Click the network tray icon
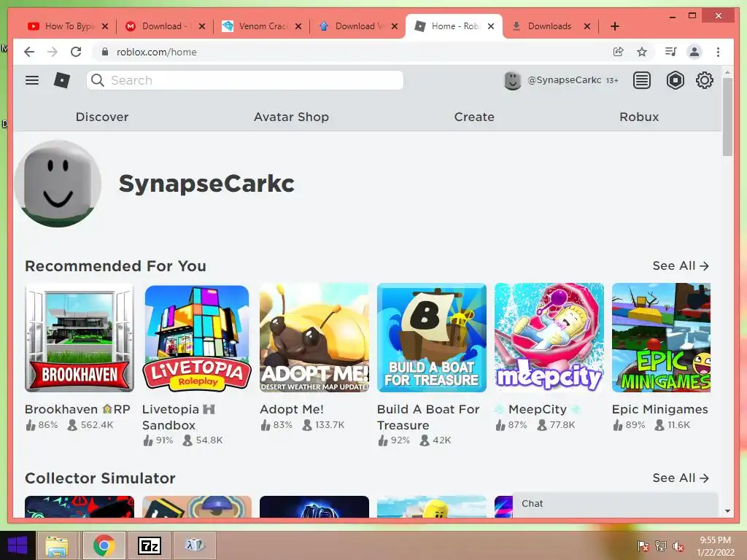 pyautogui.click(x=661, y=546)
